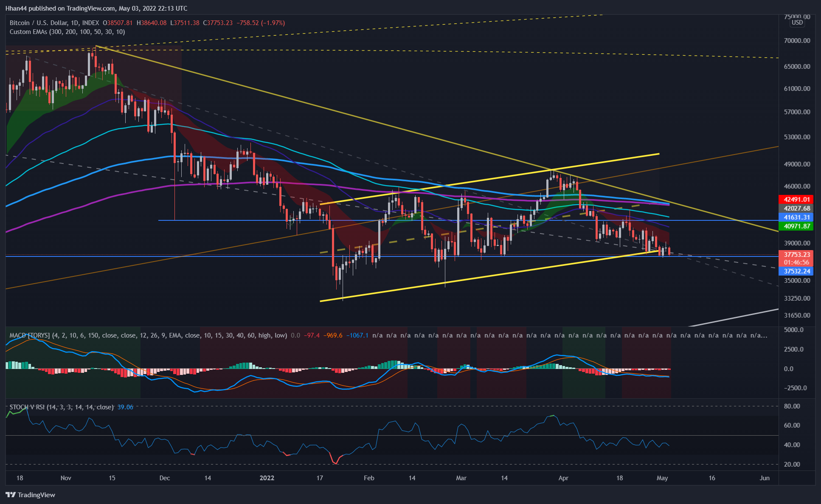This screenshot has height=504, width=821.
Task: Click the gray 42027.68 price label
Action: click(796, 208)
